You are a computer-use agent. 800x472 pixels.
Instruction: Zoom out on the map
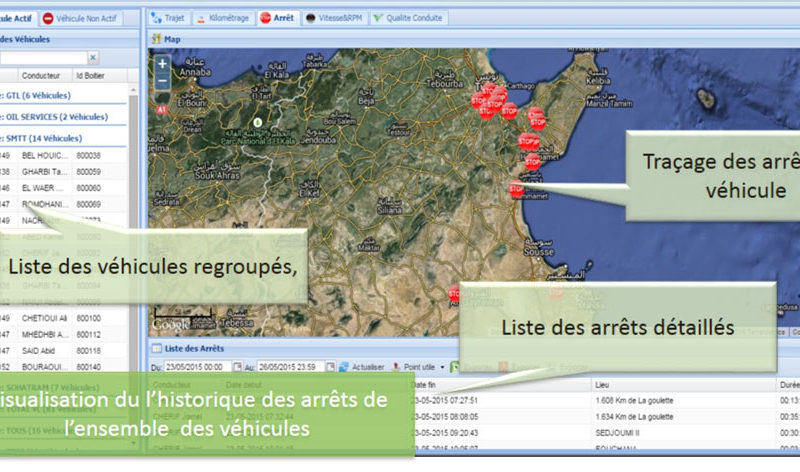point(162,81)
